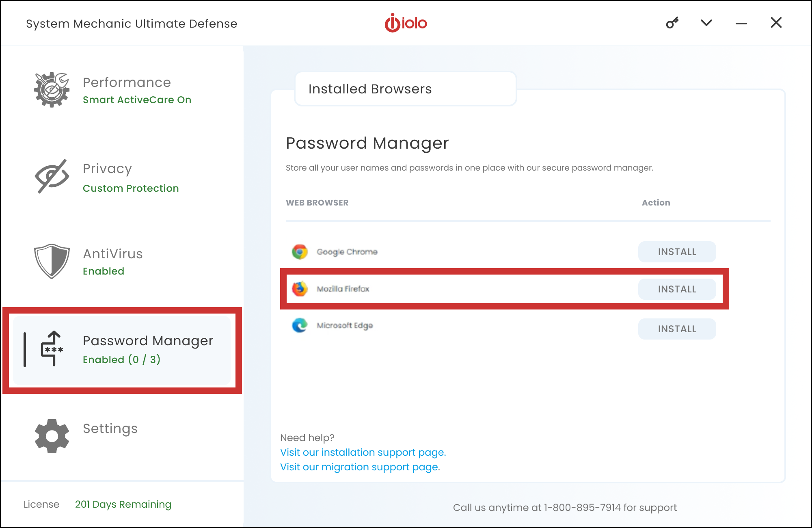Viewport: 812px width, 528px height.
Task: Click the license key icon
Action: pyautogui.click(x=672, y=23)
